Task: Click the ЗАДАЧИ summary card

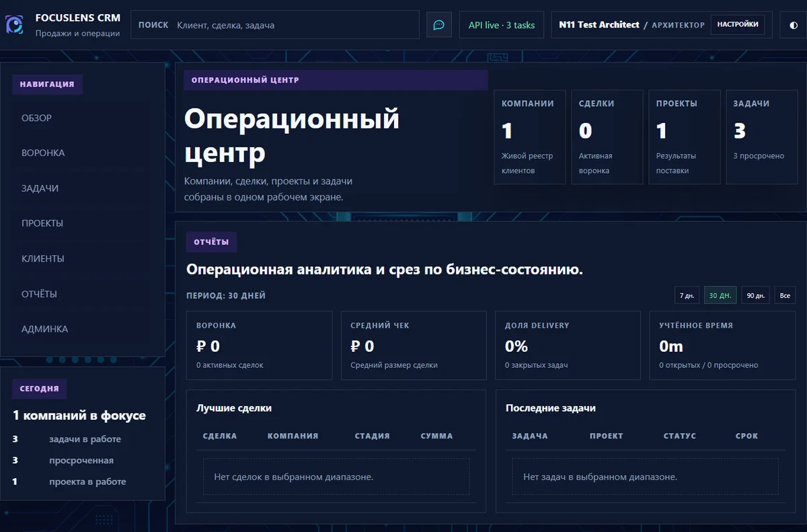Action: point(762,137)
